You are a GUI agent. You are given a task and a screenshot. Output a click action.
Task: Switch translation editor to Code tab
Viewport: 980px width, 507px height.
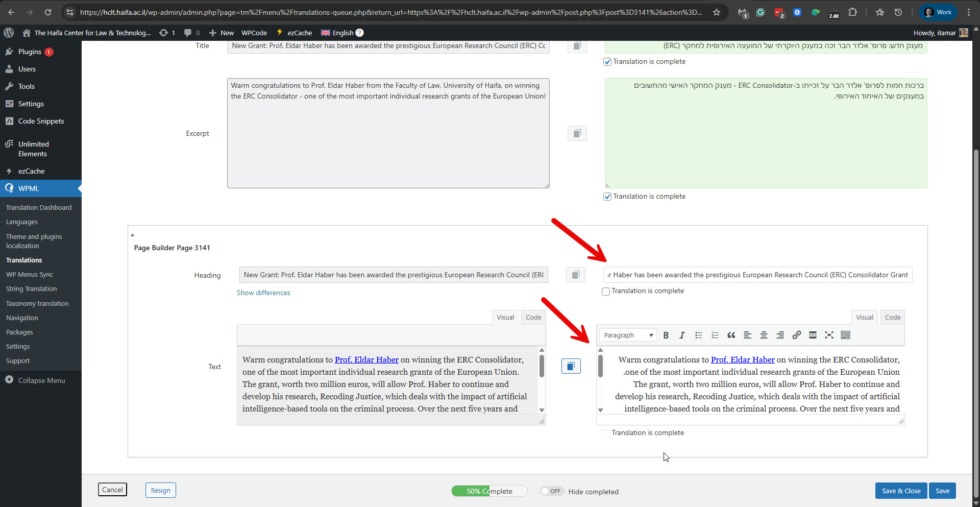click(892, 317)
